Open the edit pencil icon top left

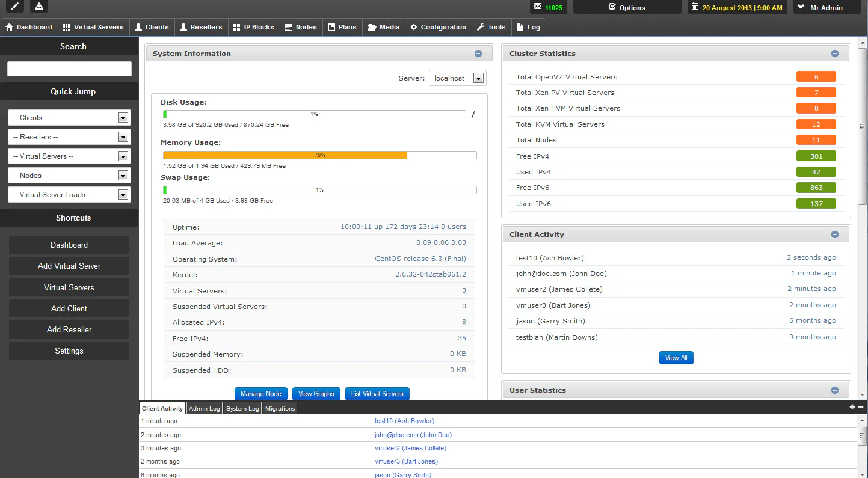13,7
